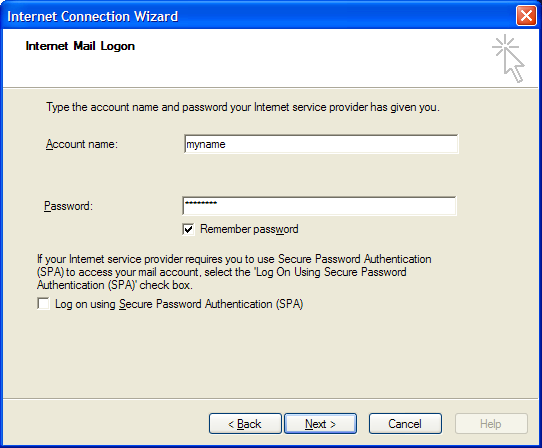Close the Internet Connection Wizard window

[526, 16]
